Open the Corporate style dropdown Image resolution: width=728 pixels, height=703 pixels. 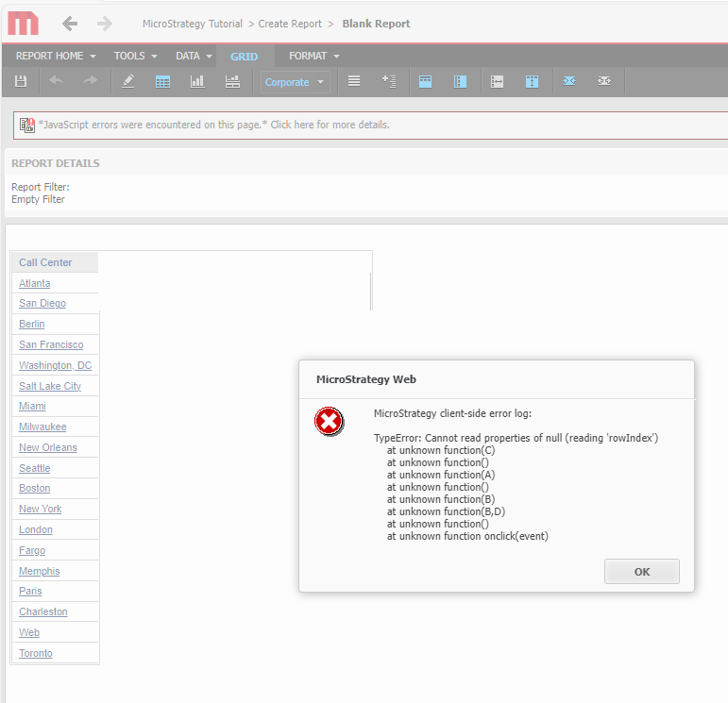tap(295, 82)
